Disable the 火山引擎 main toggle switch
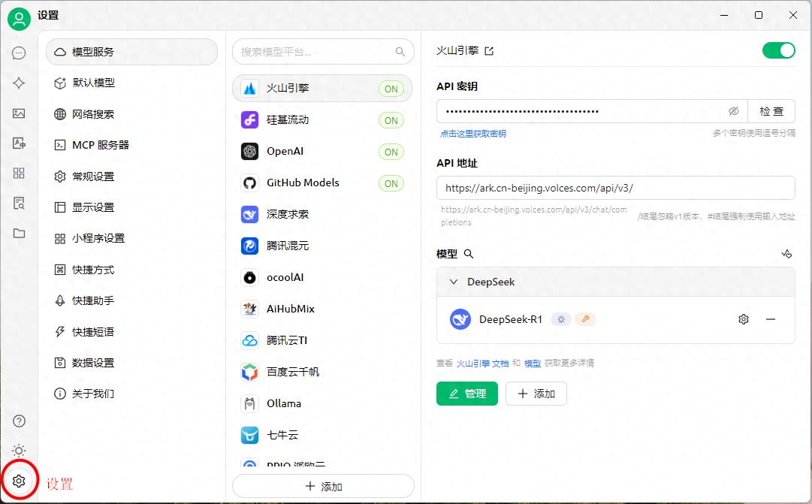 coord(778,50)
